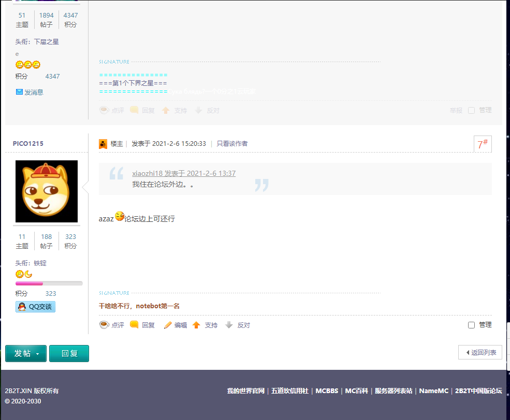The width and height of the screenshot is (510, 420).
Task: Click the yellow speech bubble 回复 icon in post 7
Action: pyautogui.click(x=134, y=325)
